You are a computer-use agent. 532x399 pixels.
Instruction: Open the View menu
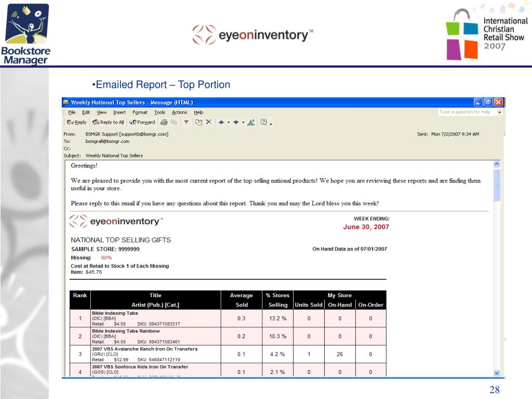[101, 112]
